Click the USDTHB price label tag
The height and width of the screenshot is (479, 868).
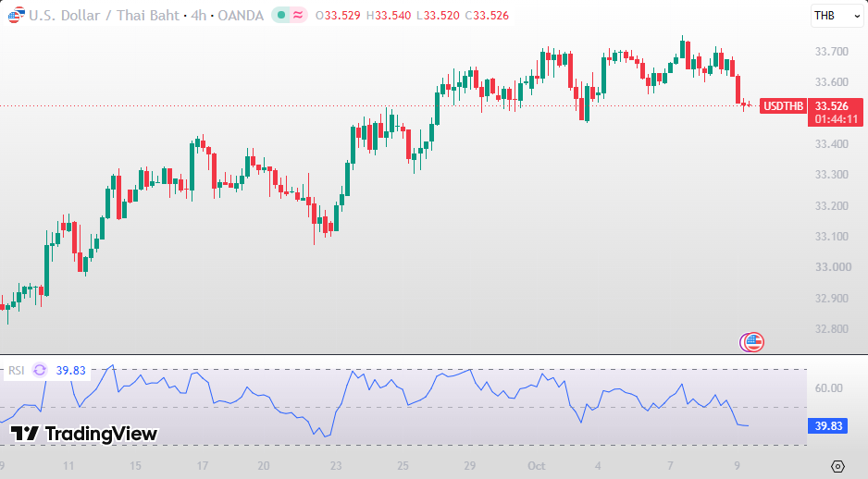tap(783, 105)
